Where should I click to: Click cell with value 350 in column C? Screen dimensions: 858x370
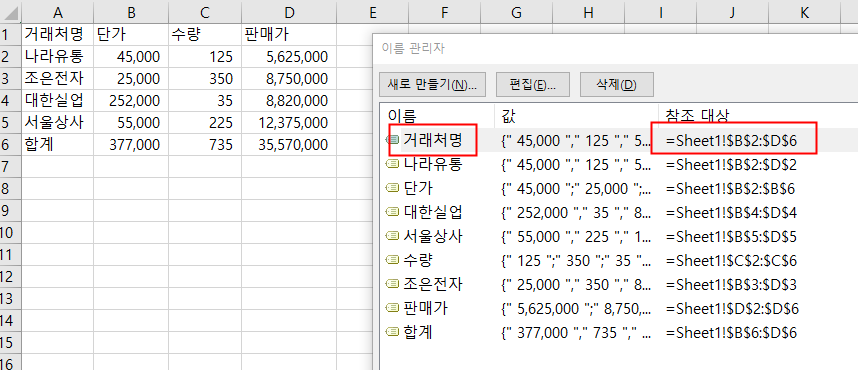tap(205, 79)
